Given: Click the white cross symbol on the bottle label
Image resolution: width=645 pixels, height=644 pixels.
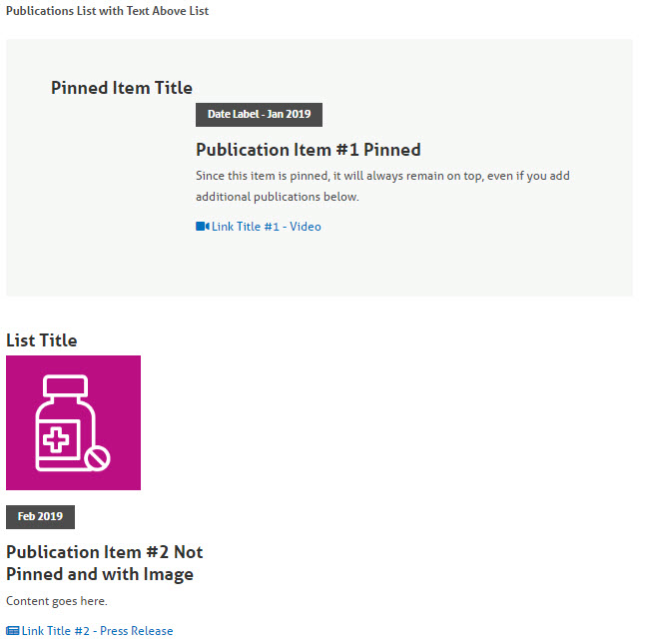Looking at the screenshot, I should tap(56, 439).
